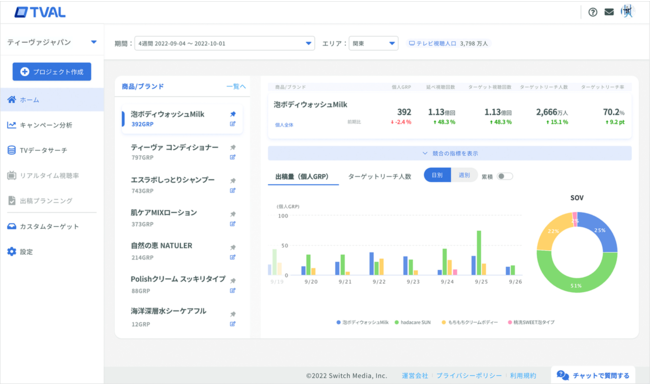Edit the 海洋深層水シーケアフル entry

click(233, 324)
